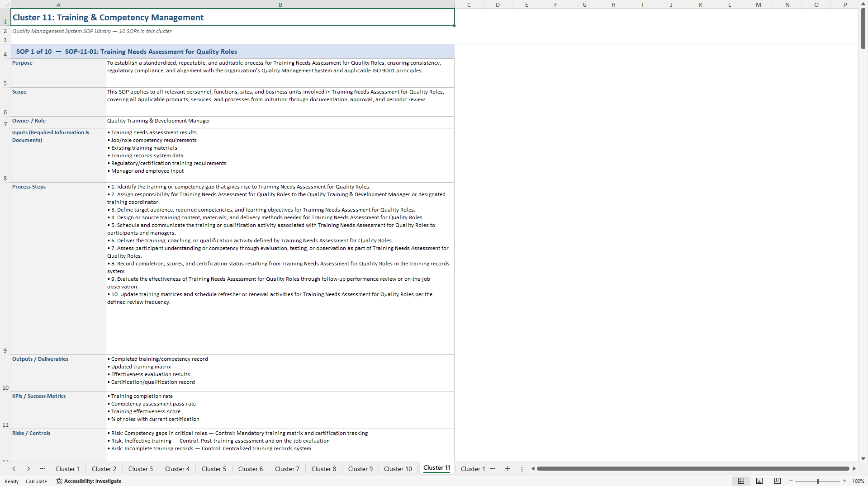Zoom out with minus button
Image resolution: width=868 pixels, height=486 pixels.
click(791, 481)
